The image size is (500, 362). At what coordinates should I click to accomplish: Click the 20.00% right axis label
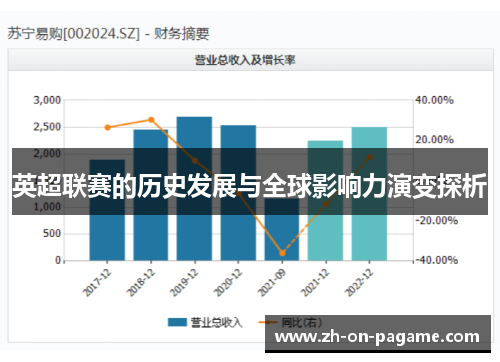coord(434,140)
